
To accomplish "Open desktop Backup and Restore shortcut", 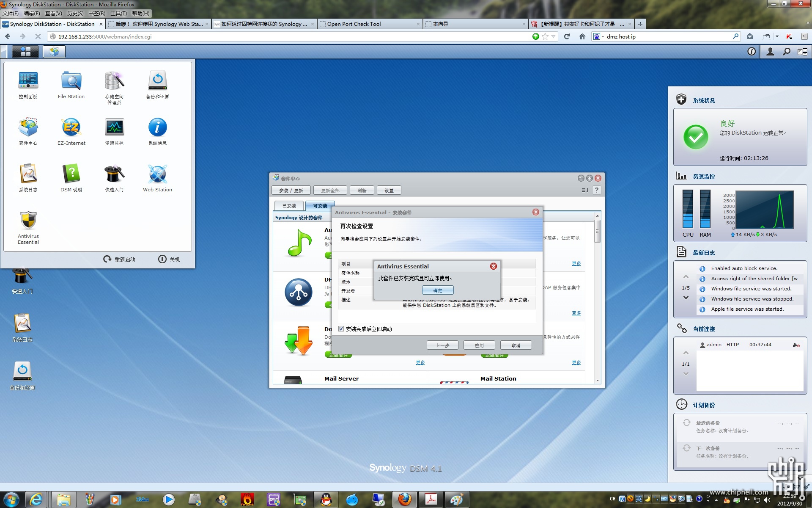I will coord(22,375).
